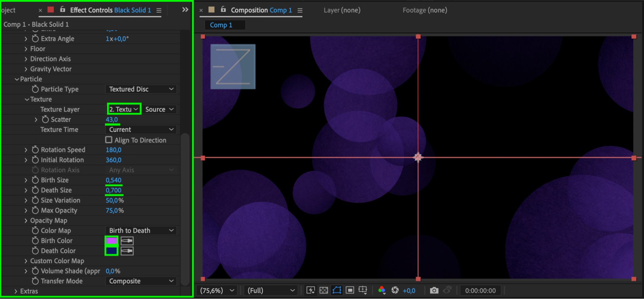Open grid and guide options icon

pos(363,290)
